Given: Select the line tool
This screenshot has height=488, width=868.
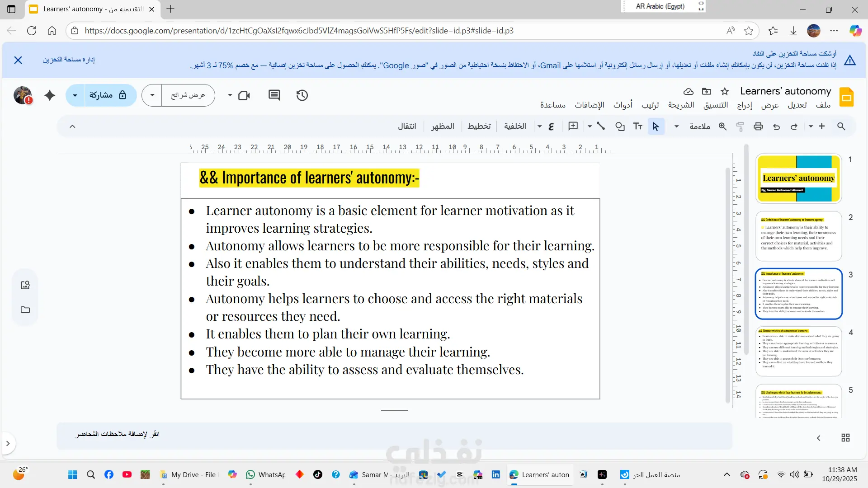Looking at the screenshot, I should click(601, 126).
